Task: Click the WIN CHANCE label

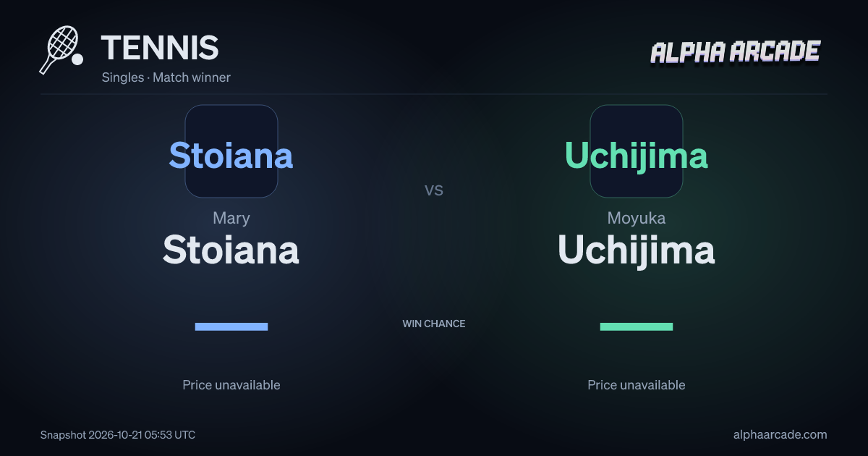Action: (434, 324)
